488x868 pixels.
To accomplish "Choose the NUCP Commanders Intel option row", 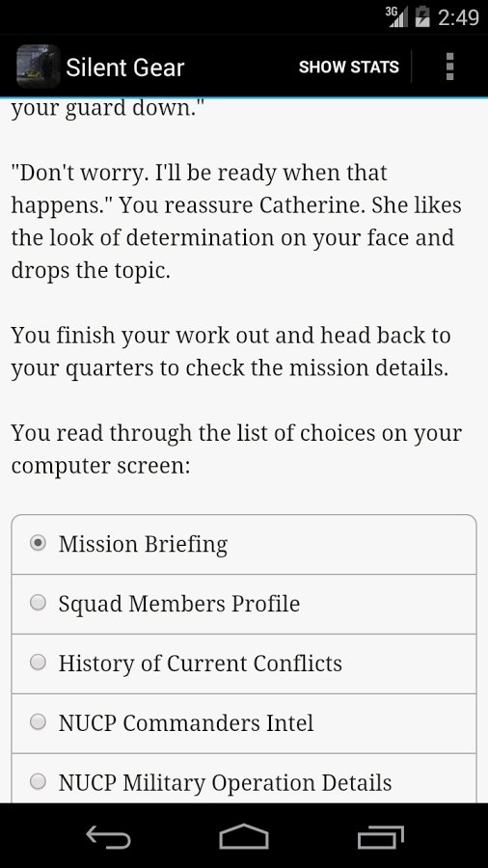I will (x=244, y=723).
